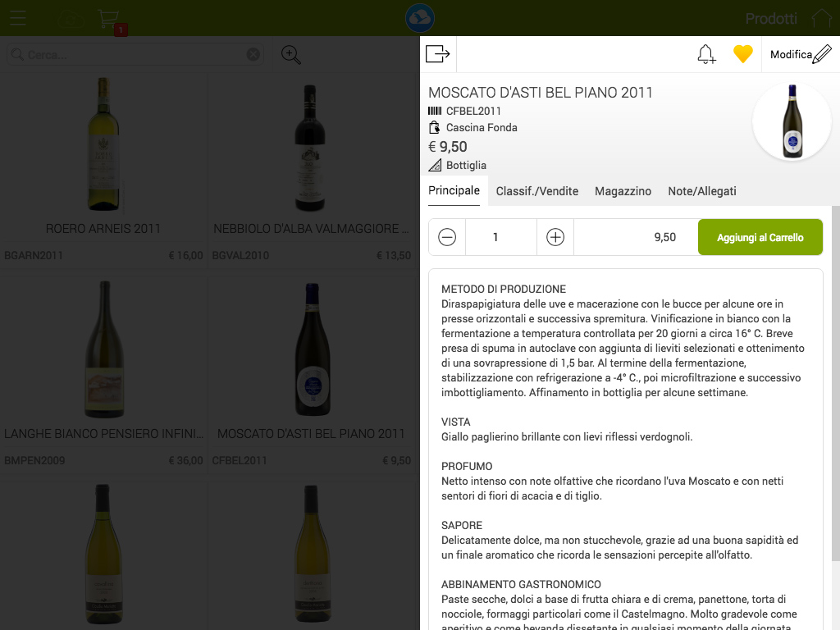This screenshot has height=630, width=840.
Task: Click the description panel scrollbar
Action: [835, 383]
